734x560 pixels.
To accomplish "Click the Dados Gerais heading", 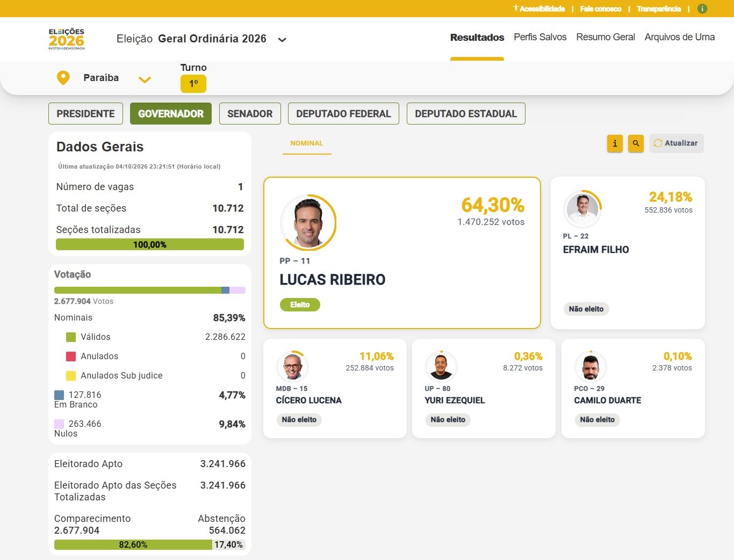I will pos(100,147).
